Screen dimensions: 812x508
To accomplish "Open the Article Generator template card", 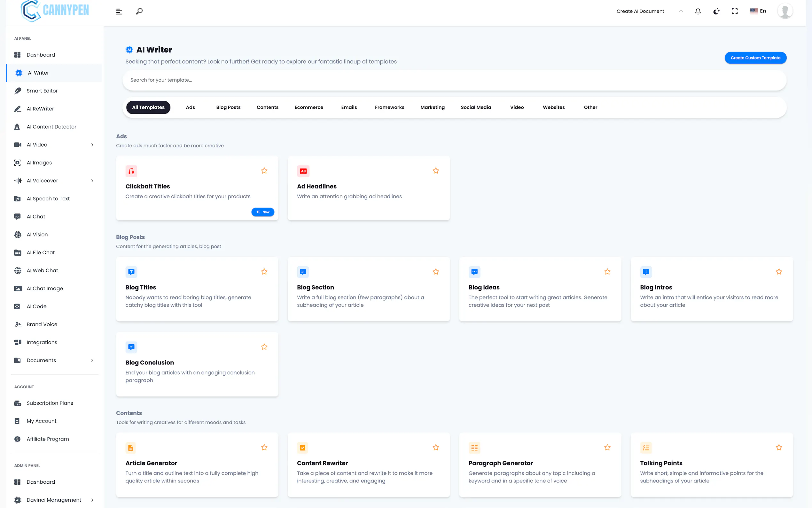I will [197, 465].
